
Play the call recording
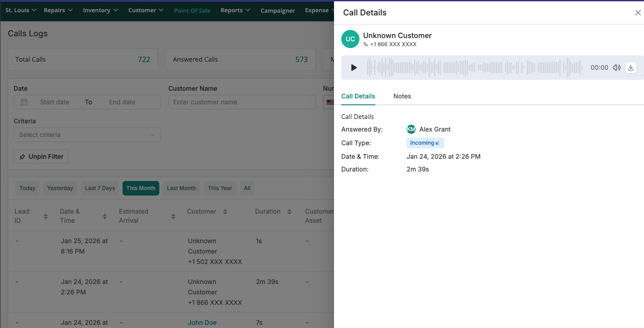[354, 68]
